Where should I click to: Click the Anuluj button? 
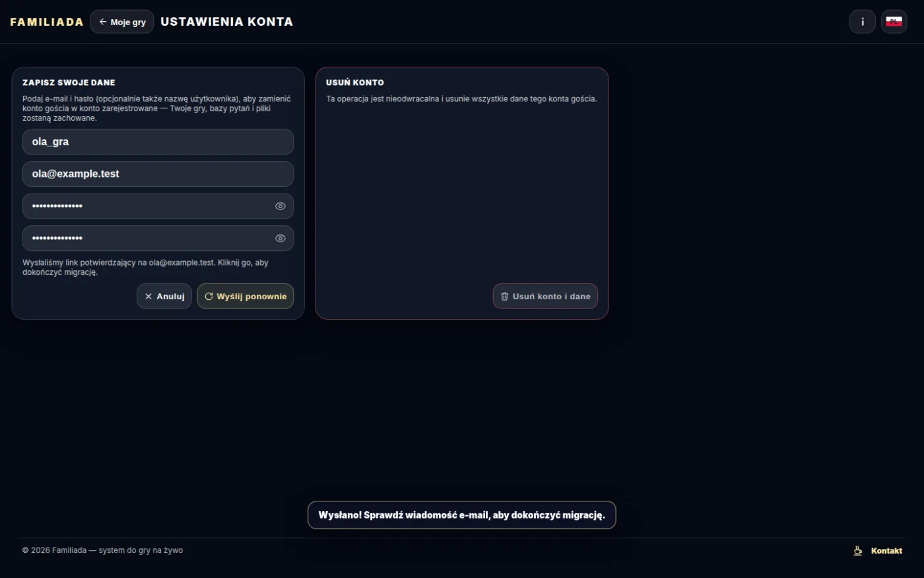tap(164, 297)
